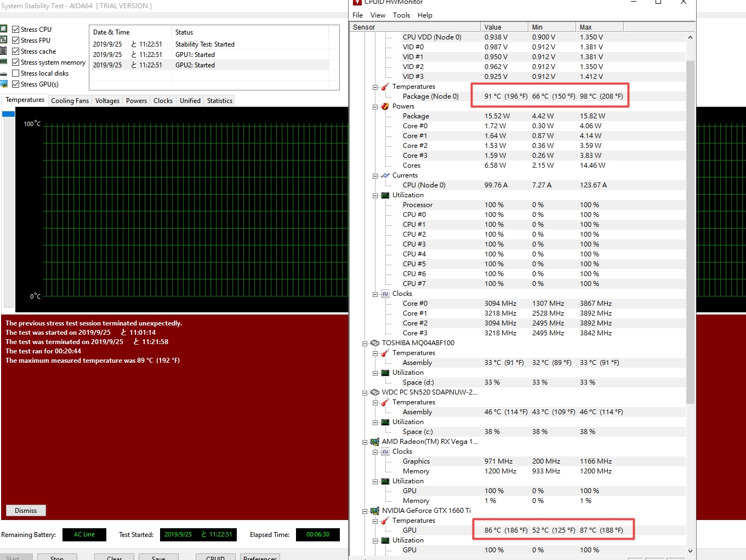Screen dimensions: 746x560
Task: Click the WDC Utilization icon
Action: (x=385, y=422)
